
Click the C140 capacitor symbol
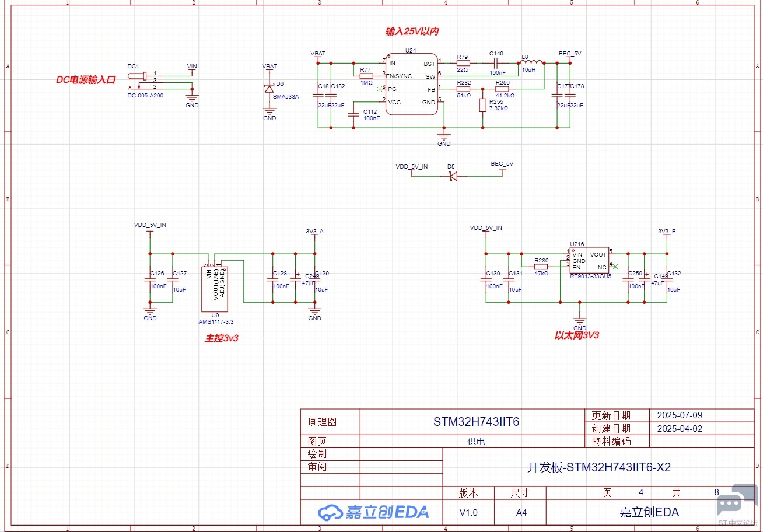pyautogui.click(x=497, y=63)
